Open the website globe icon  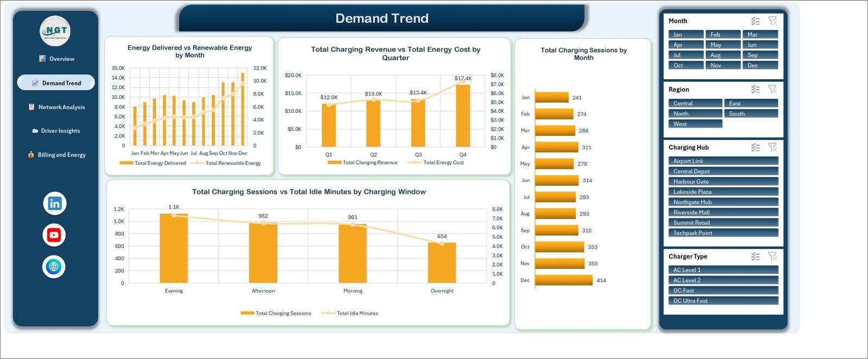[54, 267]
